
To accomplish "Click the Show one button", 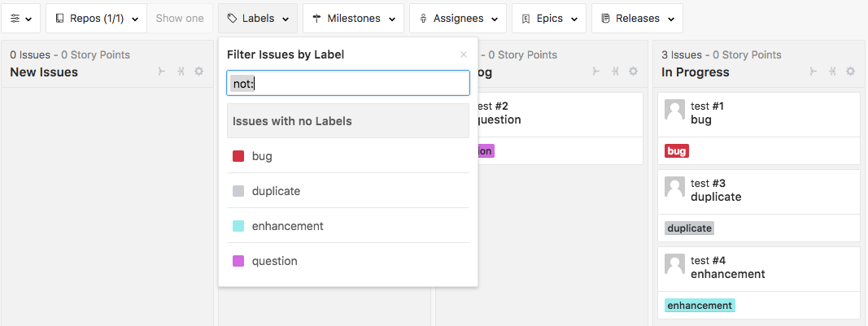I will coord(180,18).
